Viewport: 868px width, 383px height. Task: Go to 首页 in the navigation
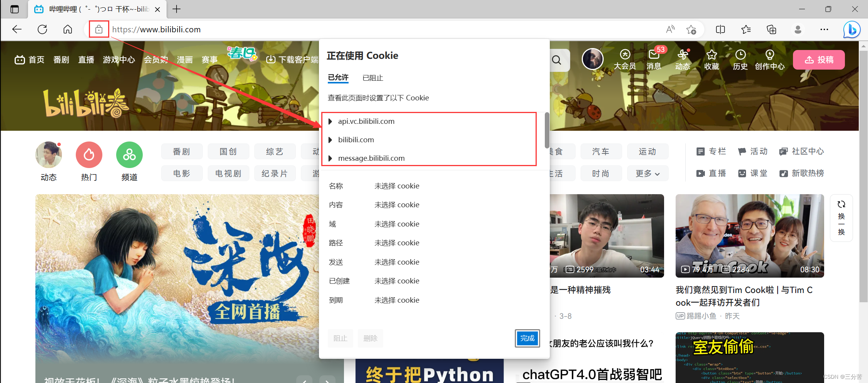tap(30, 60)
